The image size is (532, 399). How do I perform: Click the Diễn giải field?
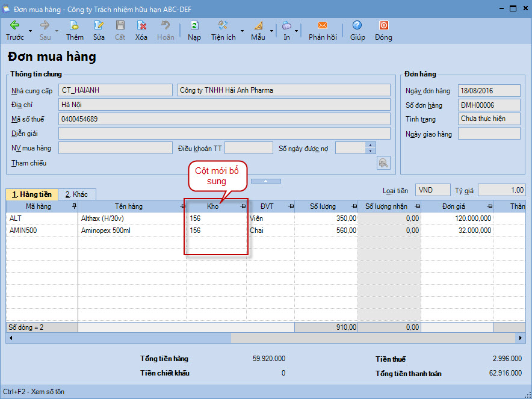(x=224, y=134)
